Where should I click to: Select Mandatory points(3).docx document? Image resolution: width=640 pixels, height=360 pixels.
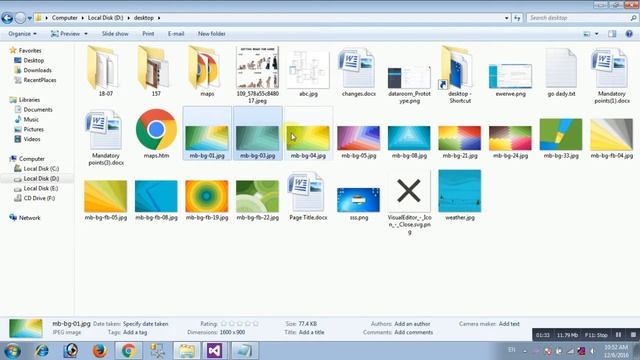(x=105, y=137)
